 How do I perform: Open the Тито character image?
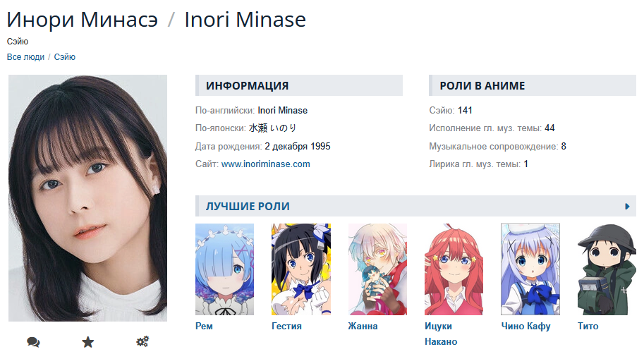(607, 269)
